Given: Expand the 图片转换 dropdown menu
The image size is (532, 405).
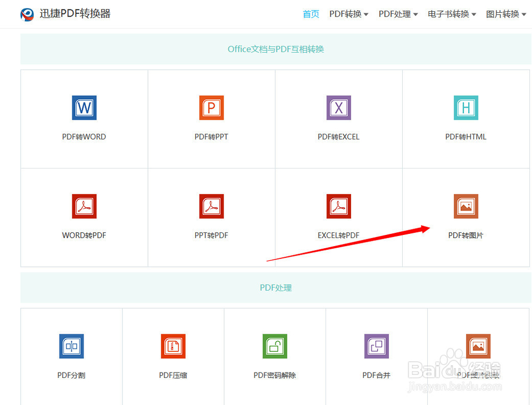Looking at the screenshot, I should pos(505,14).
